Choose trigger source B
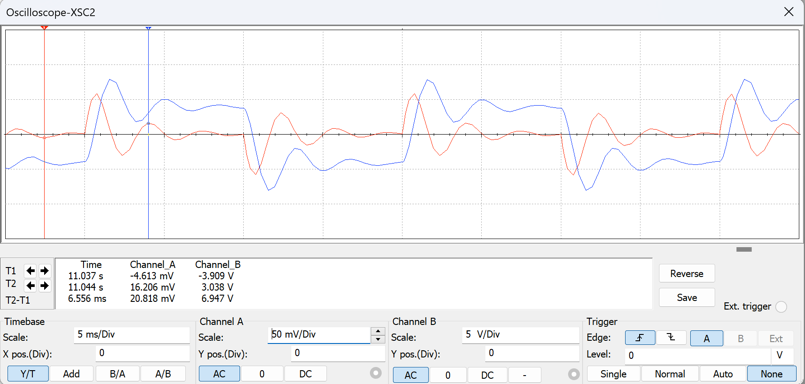The image size is (805, 384). [740, 338]
